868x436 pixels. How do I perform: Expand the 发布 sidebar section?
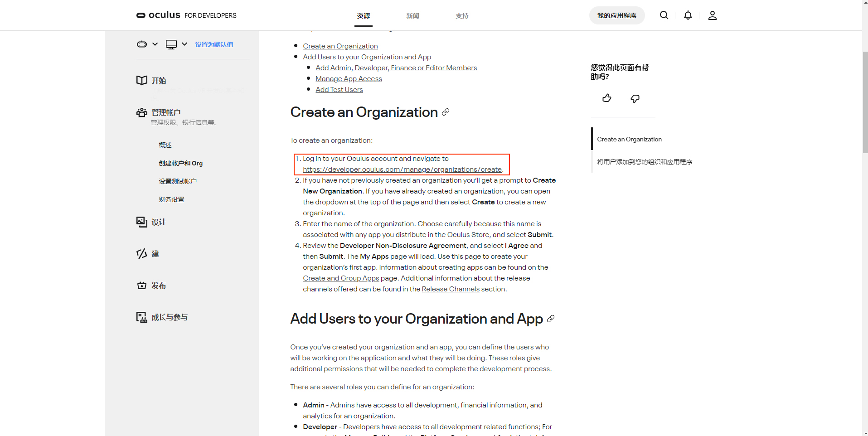pos(159,286)
